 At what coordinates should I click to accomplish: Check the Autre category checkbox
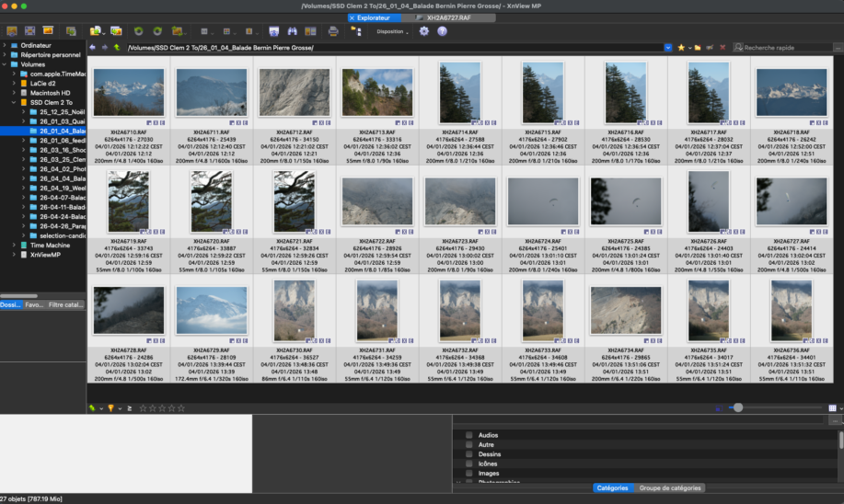[468, 445]
